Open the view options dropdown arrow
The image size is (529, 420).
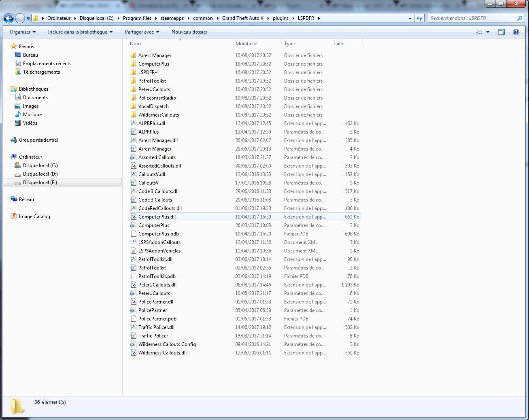(488, 32)
